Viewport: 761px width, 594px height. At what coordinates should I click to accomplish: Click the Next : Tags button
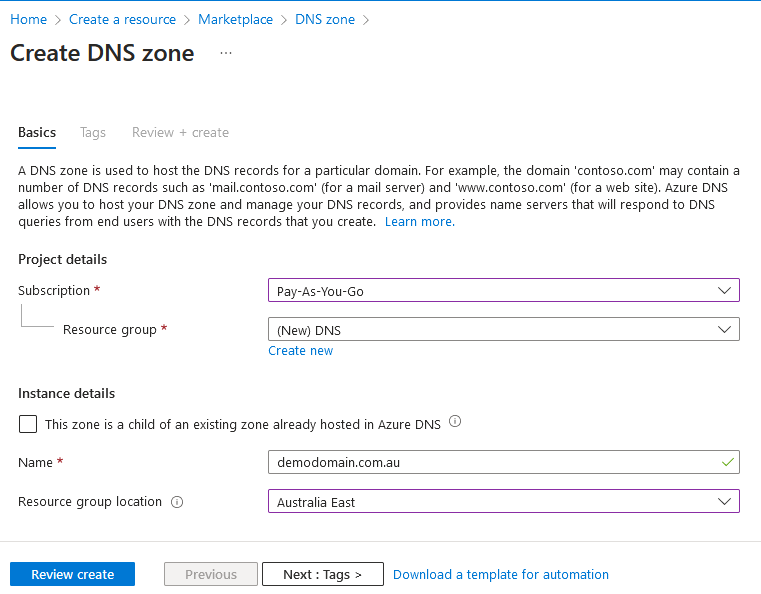click(322, 574)
